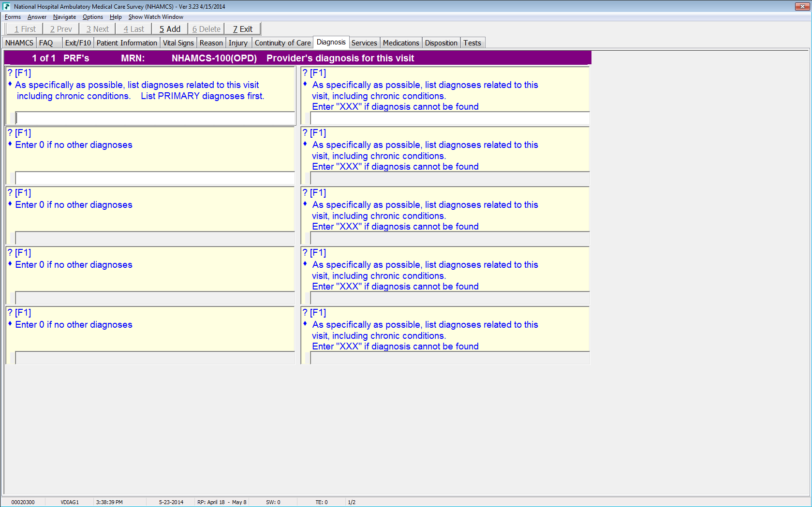
Task: Click the primary diagnosis input field
Action: [x=155, y=118]
